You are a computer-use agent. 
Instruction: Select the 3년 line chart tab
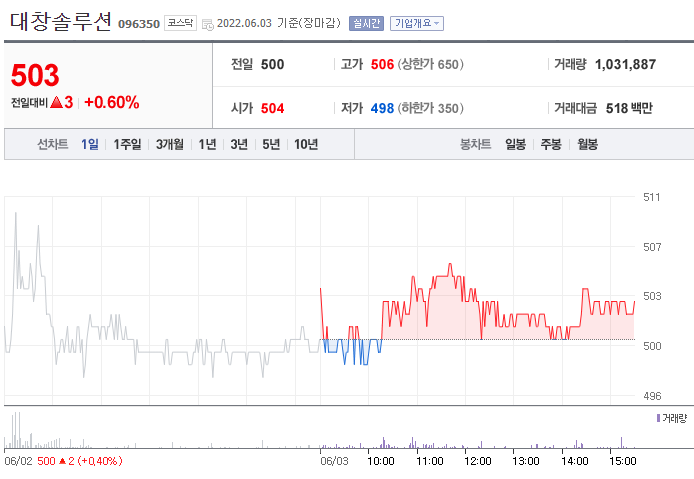tap(239, 144)
